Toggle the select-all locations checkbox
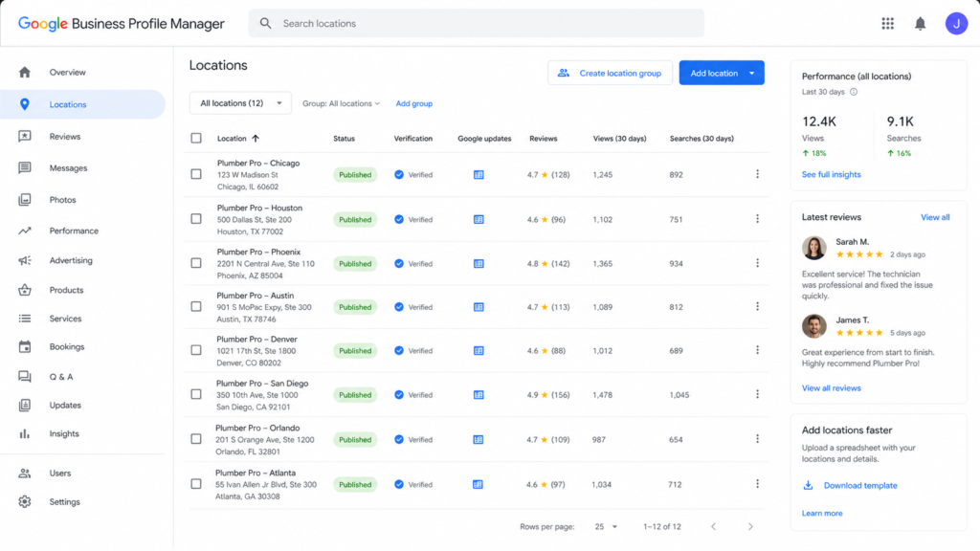Viewport: 980px width, 551px height. click(x=196, y=138)
